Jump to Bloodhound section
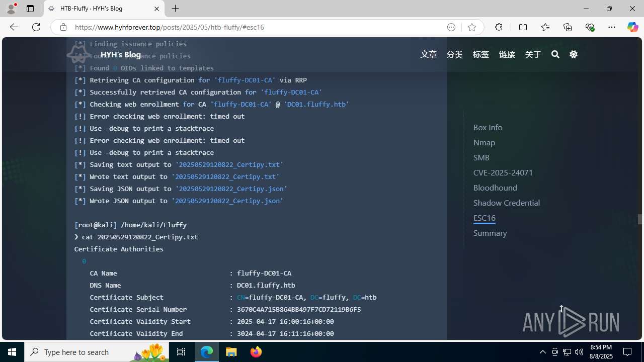The height and width of the screenshot is (362, 644). 495,188
